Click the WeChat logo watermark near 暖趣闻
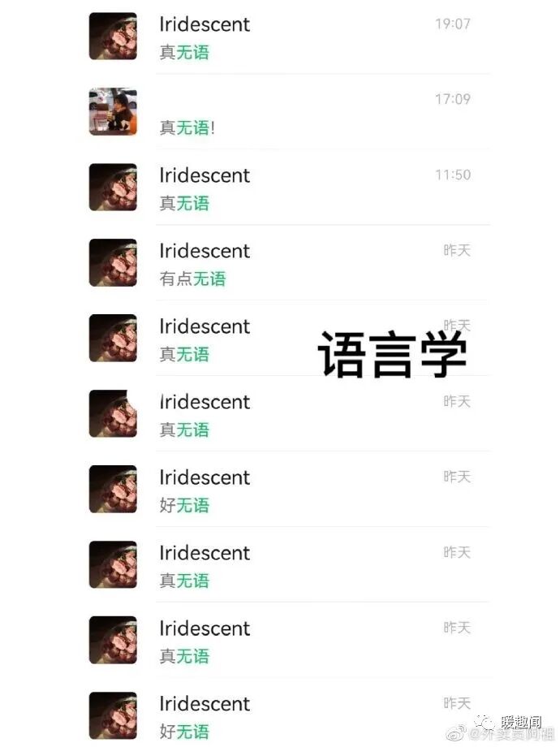This screenshot has width=560, height=747. pyautogui.click(x=485, y=722)
